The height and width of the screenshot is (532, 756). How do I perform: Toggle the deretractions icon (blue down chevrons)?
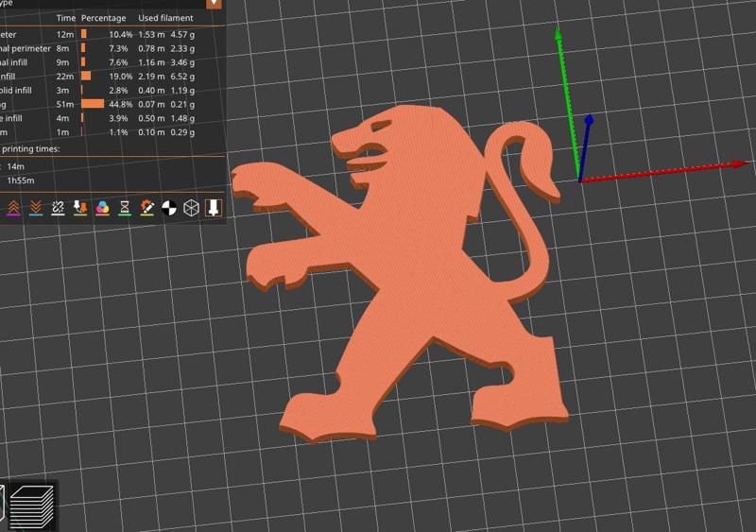pyautogui.click(x=36, y=208)
